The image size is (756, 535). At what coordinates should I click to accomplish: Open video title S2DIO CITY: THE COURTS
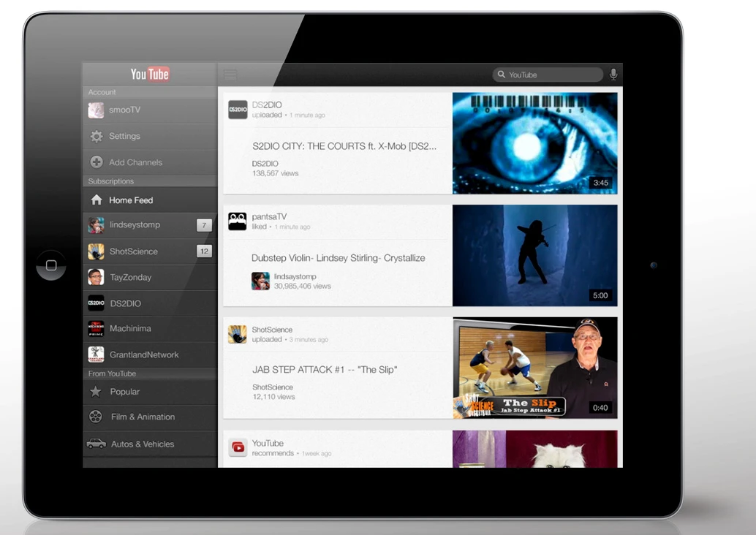tap(344, 146)
